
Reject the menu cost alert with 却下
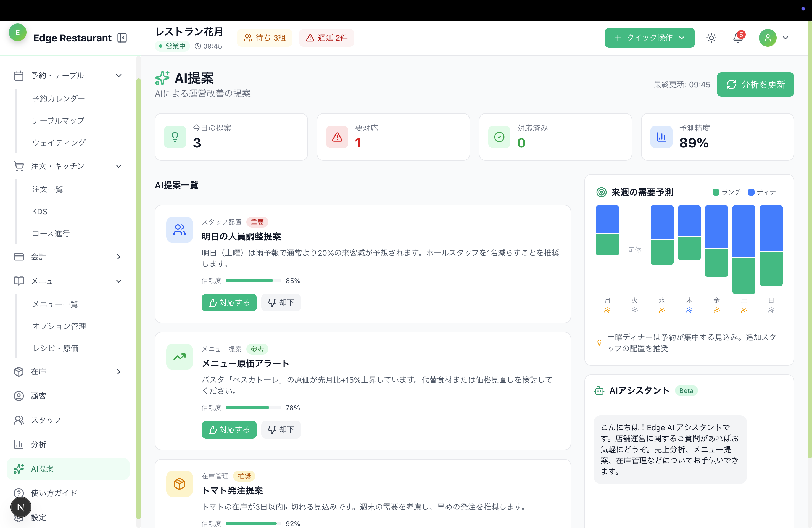coord(281,429)
